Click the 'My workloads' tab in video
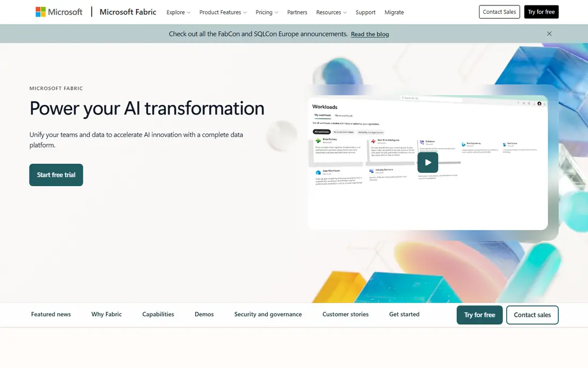 322,115
